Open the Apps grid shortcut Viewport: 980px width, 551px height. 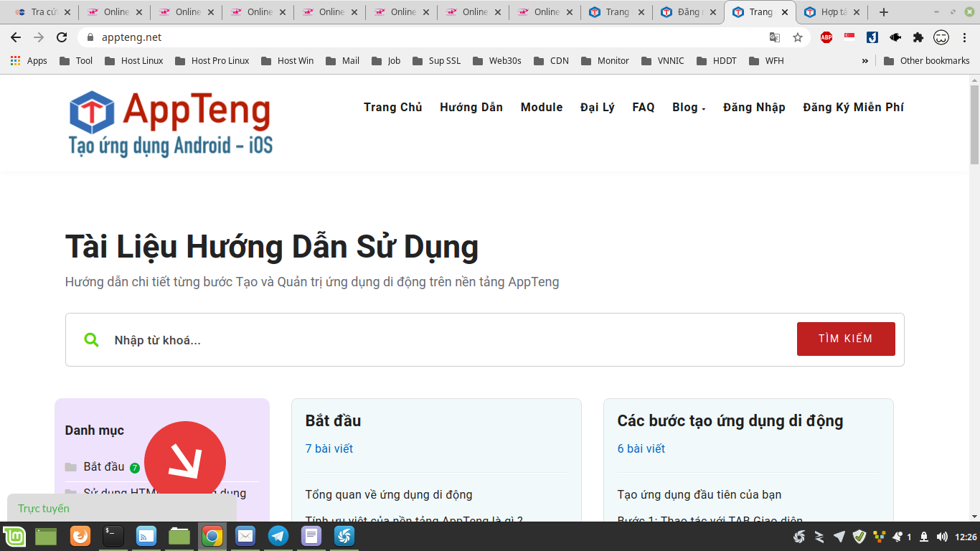(29, 61)
